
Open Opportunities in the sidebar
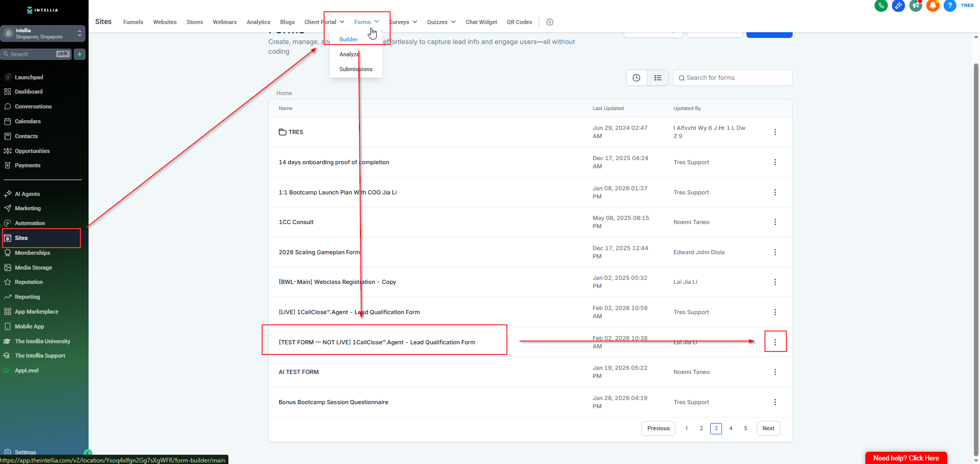(32, 151)
